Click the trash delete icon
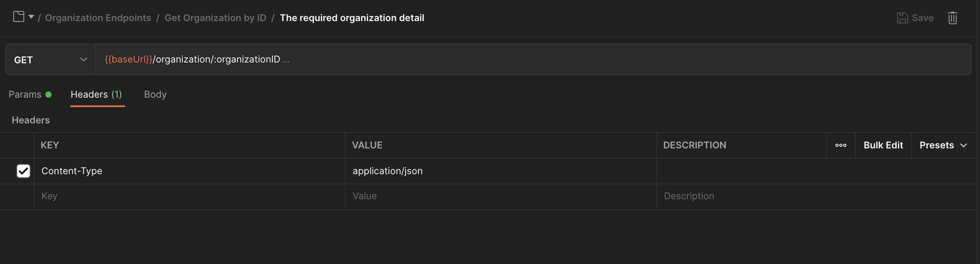The height and width of the screenshot is (264, 980). (952, 18)
